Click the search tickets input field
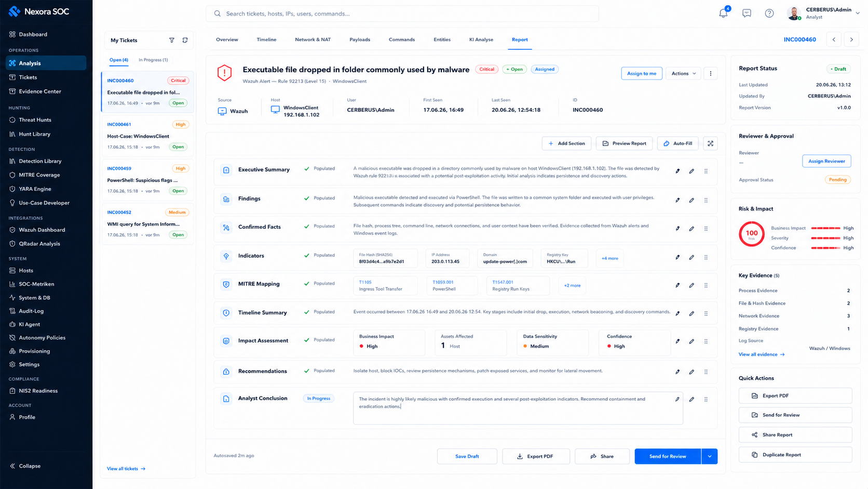Image resolution: width=868 pixels, height=489 pixels. click(x=402, y=14)
